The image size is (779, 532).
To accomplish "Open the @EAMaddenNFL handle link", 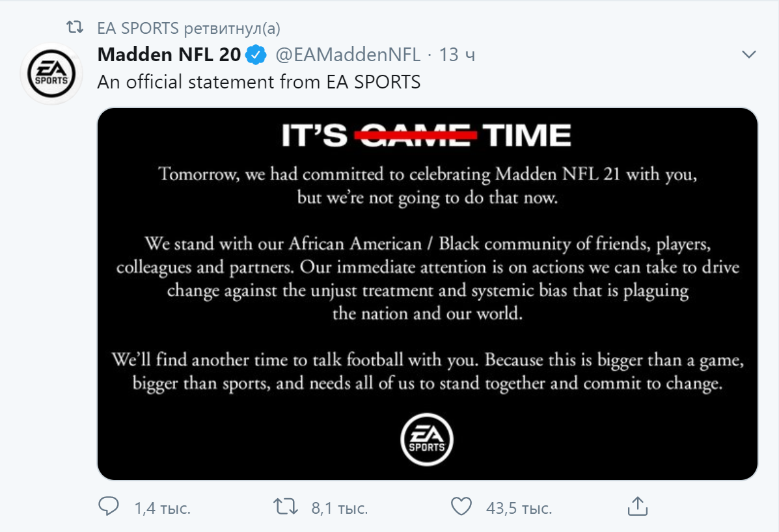I will click(348, 55).
